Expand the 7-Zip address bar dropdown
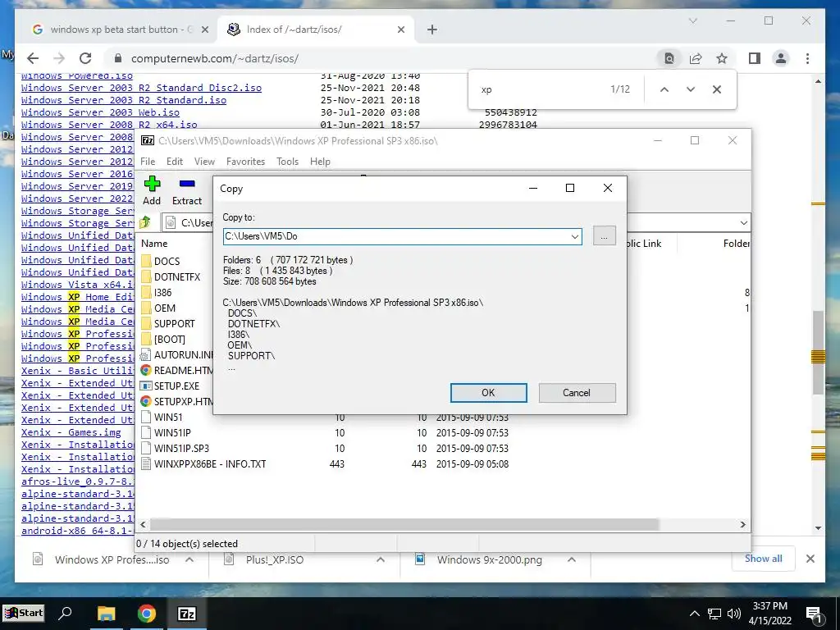 (743, 222)
